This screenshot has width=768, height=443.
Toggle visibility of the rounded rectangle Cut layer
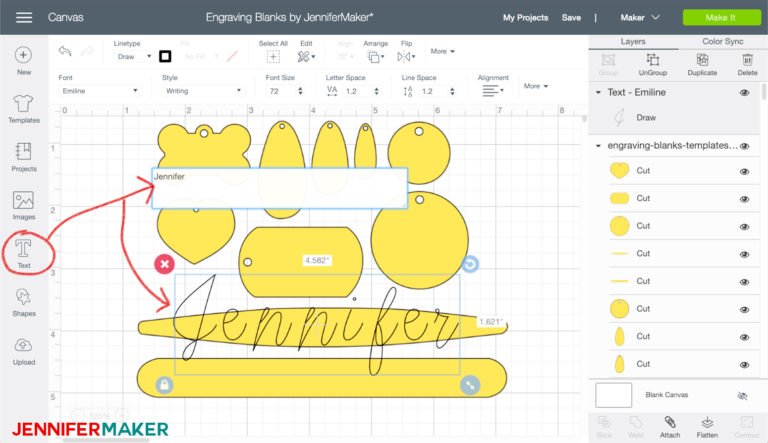(744, 199)
